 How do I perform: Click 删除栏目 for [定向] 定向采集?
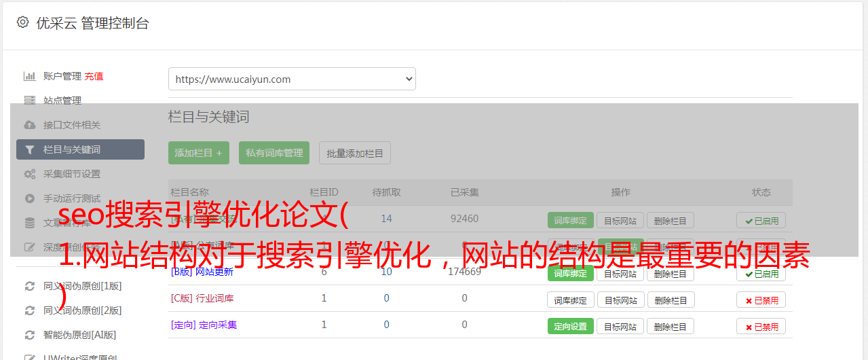point(671,326)
